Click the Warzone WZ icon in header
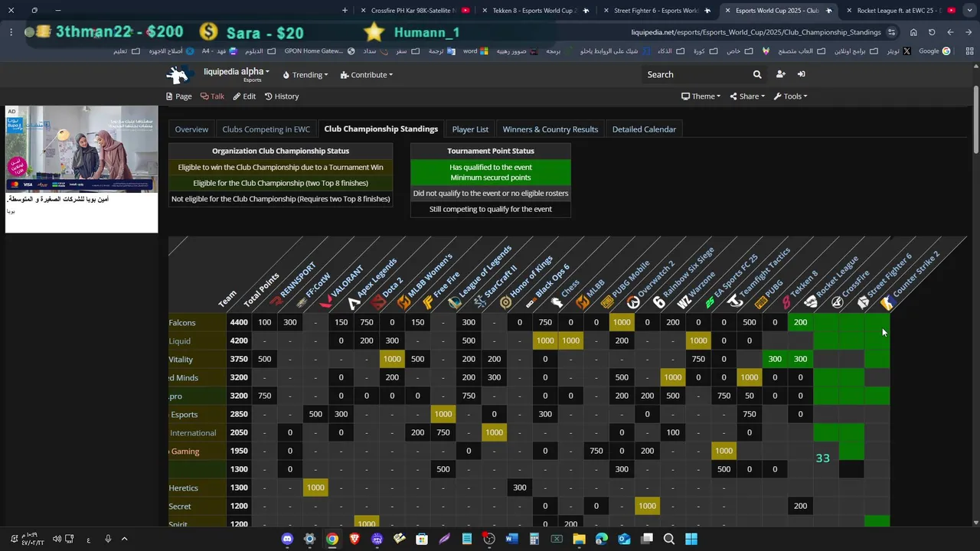The height and width of the screenshot is (551, 980). [684, 302]
